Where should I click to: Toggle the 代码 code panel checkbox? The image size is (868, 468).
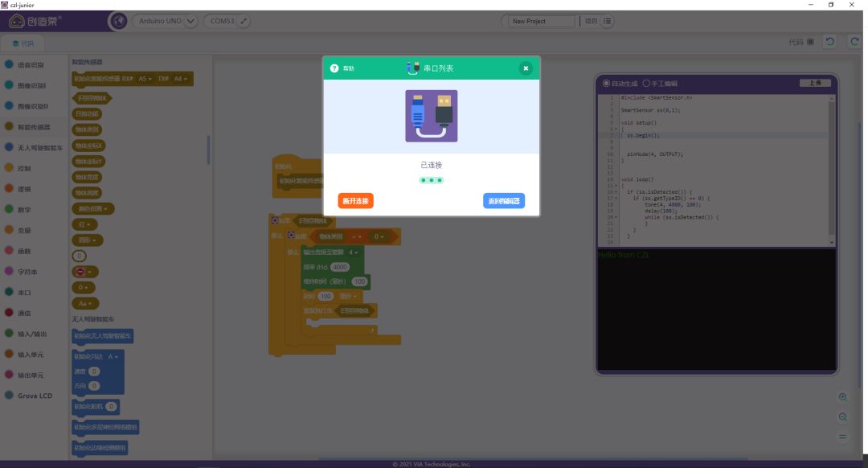coord(810,42)
